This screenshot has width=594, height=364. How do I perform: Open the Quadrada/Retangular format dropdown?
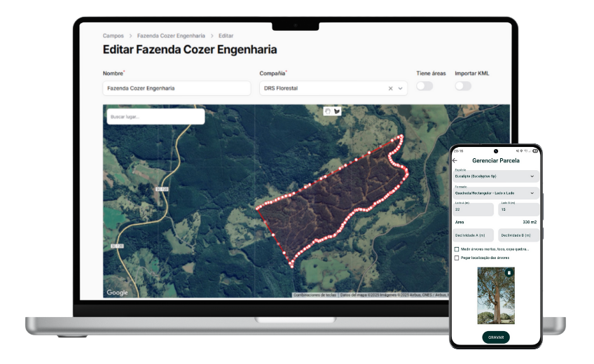[x=532, y=192]
